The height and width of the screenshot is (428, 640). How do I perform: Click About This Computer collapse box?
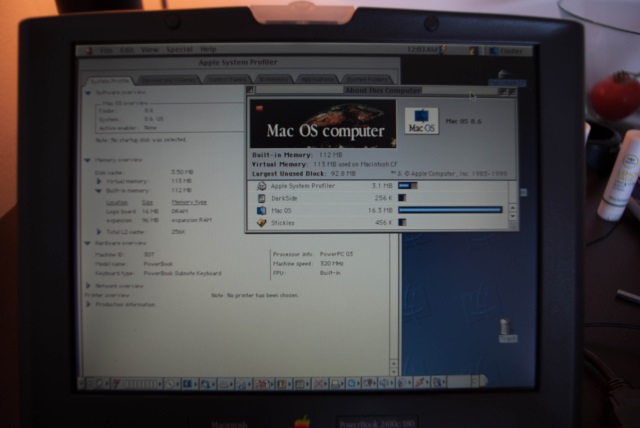click(x=512, y=92)
